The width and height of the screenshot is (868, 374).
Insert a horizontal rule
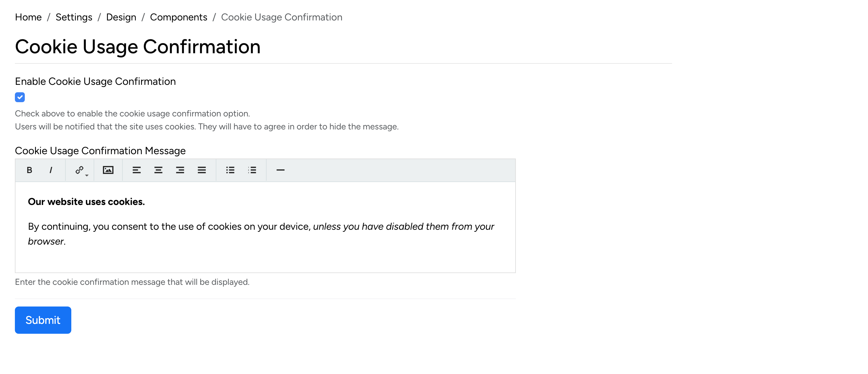(280, 170)
